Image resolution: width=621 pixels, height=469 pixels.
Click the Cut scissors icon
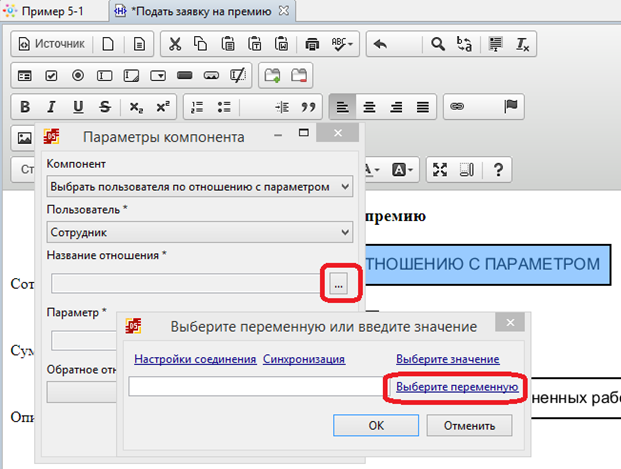[175, 44]
